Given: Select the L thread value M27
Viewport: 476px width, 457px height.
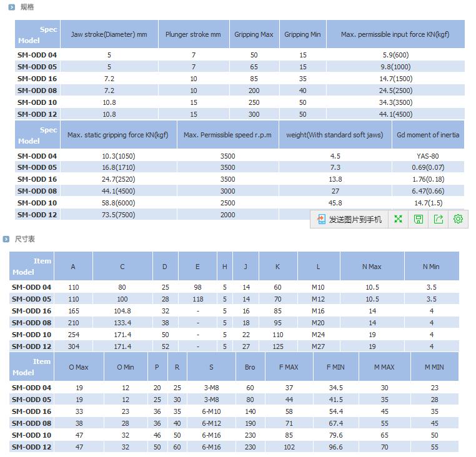Looking at the screenshot, I should tap(318, 346).
